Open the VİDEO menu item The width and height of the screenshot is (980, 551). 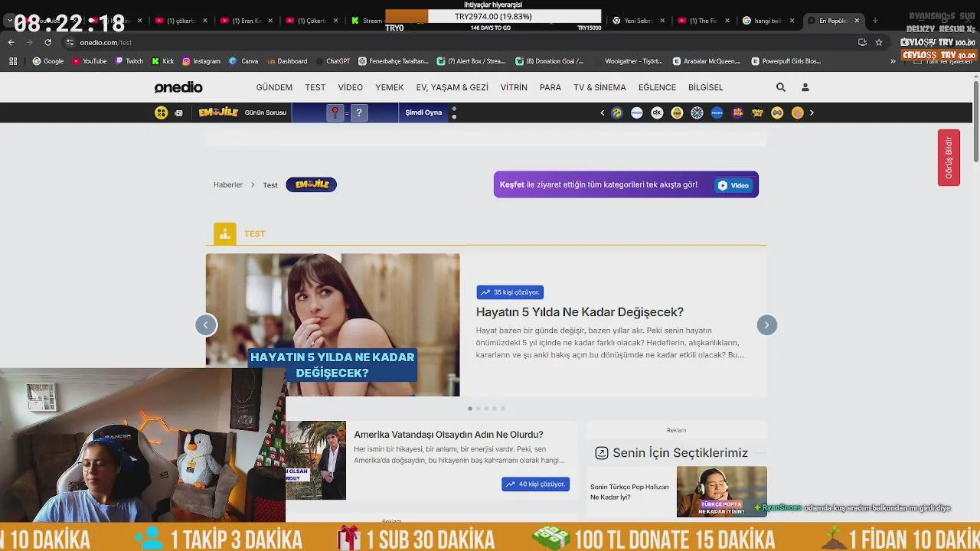tap(351, 87)
